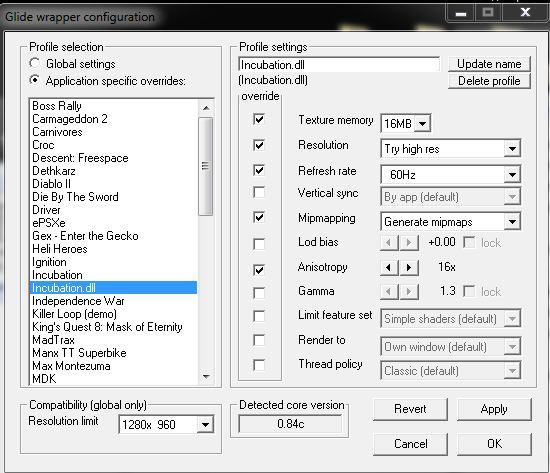Screen dimensions: 550x473
Task: Open the Refresh rate 60Hz dropdown
Action: click(512, 174)
